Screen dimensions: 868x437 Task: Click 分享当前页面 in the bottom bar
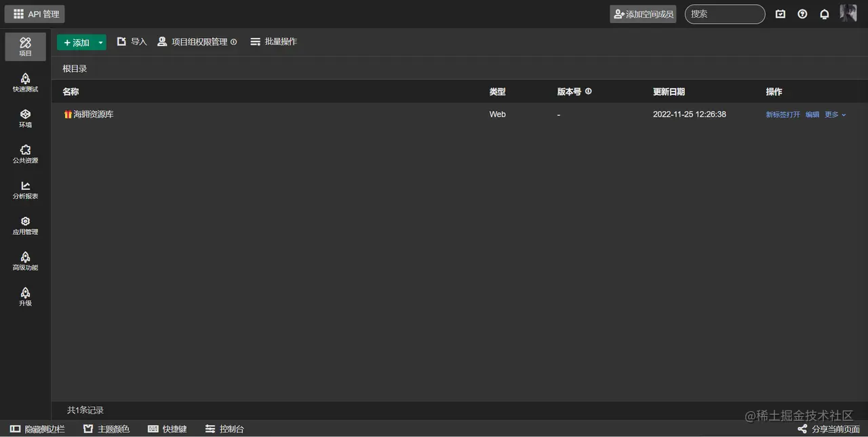(829, 429)
